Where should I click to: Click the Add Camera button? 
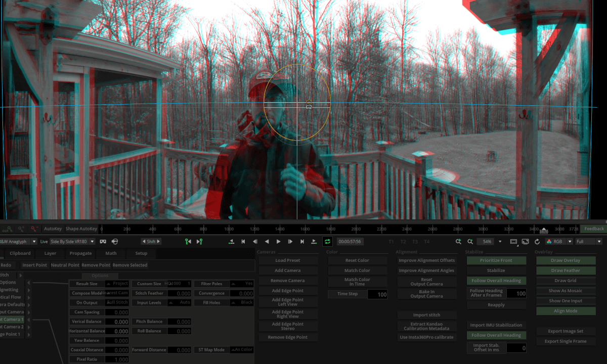[x=288, y=270]
